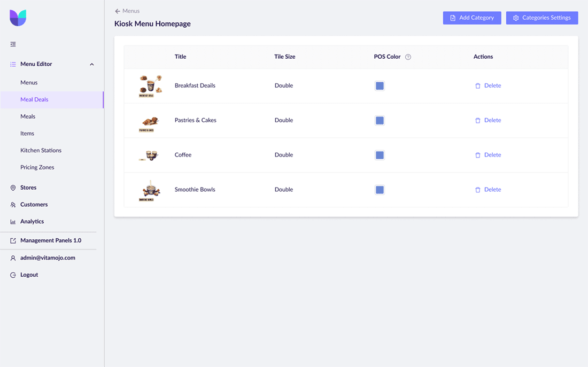This screenshot has height=367, width=588.
Task: Click the POS Color help question icon
Action: point(408,57)
